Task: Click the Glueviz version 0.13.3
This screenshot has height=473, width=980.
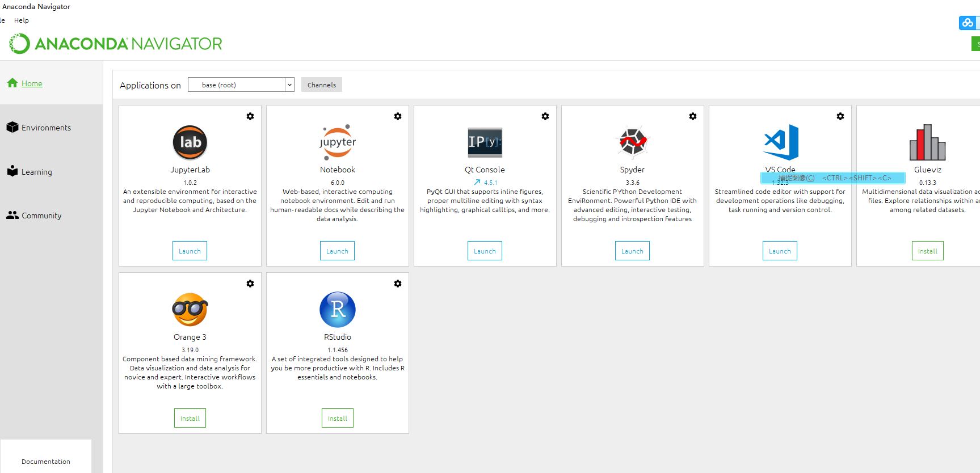Action: (928, 183)
